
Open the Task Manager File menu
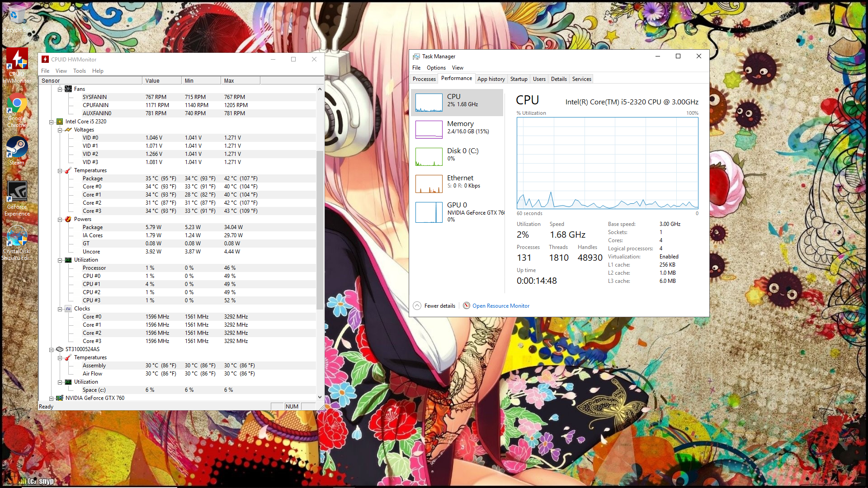[416, 68]
